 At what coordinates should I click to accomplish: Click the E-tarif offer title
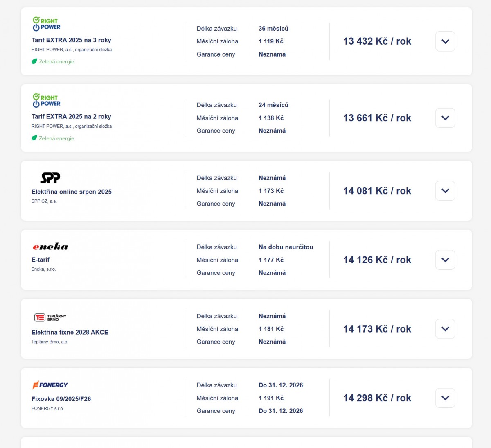click(41, 260)
